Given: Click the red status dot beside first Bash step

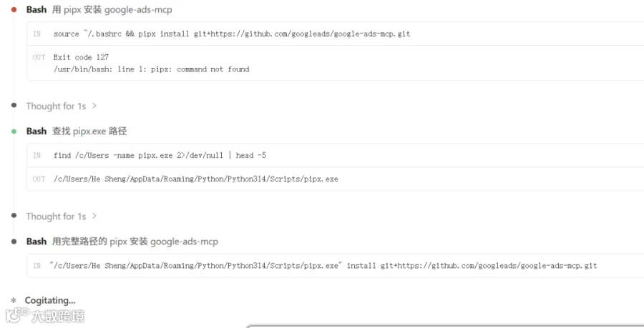Looking at the screenshot, I should point(14,9).
